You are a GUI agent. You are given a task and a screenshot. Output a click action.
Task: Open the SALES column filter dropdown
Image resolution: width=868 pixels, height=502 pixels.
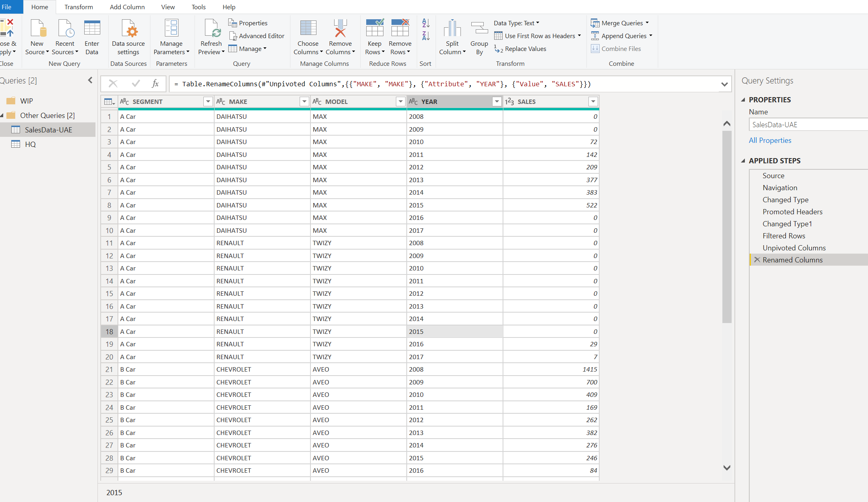tap(593, 102)
